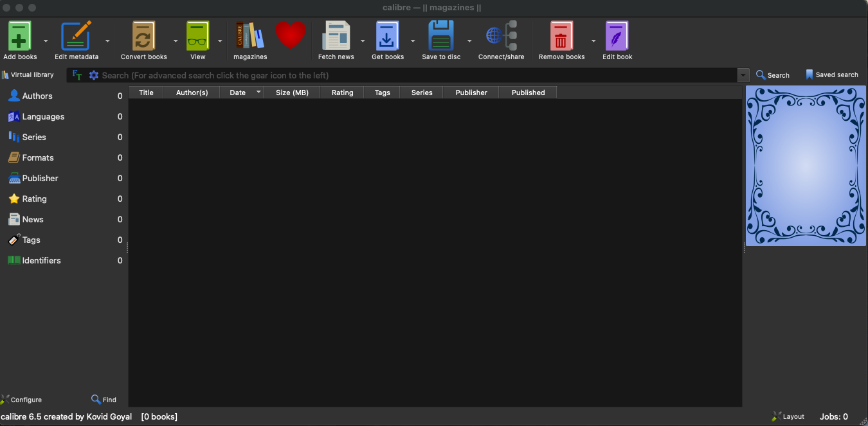
Task: Click the Fetch news icon
Action: point(336,37)
